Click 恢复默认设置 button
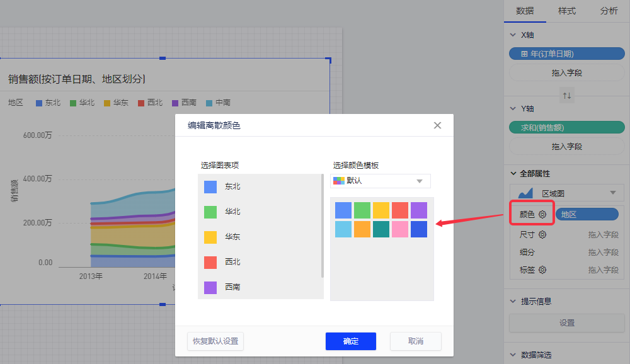630x364 pixels. coord(215,341)
